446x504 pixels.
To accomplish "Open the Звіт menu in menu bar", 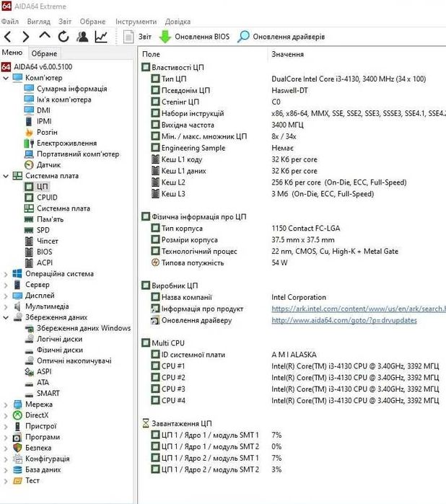I will click(65, 22).
